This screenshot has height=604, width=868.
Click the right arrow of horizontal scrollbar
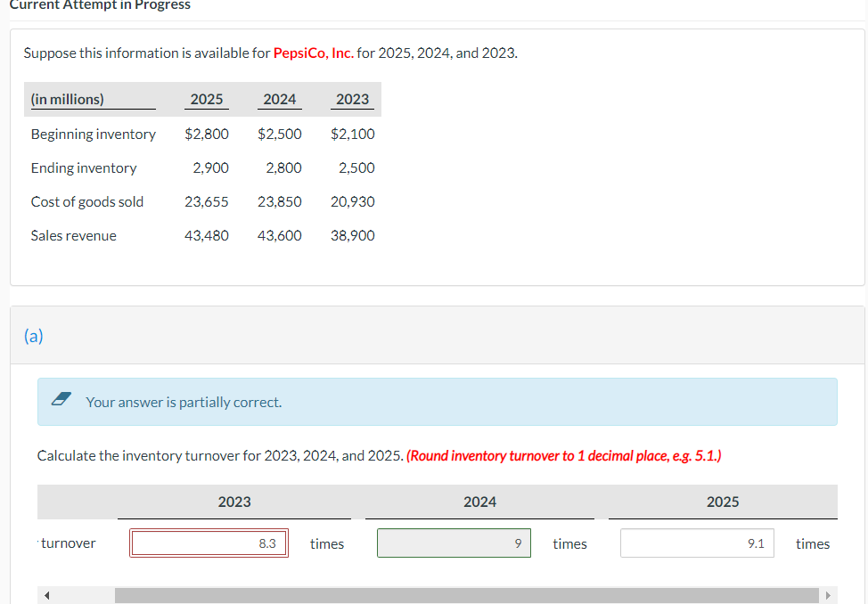pyautogui.click(x=828, y=596)
